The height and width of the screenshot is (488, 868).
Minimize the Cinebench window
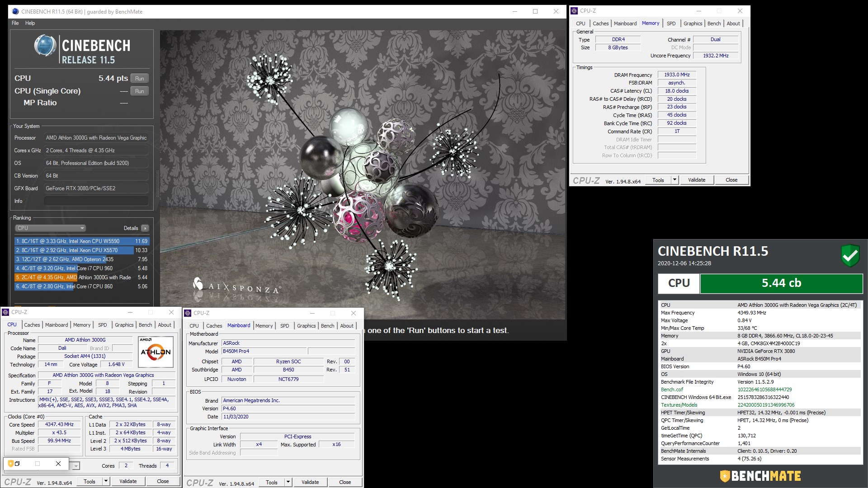tap(514, 11)
